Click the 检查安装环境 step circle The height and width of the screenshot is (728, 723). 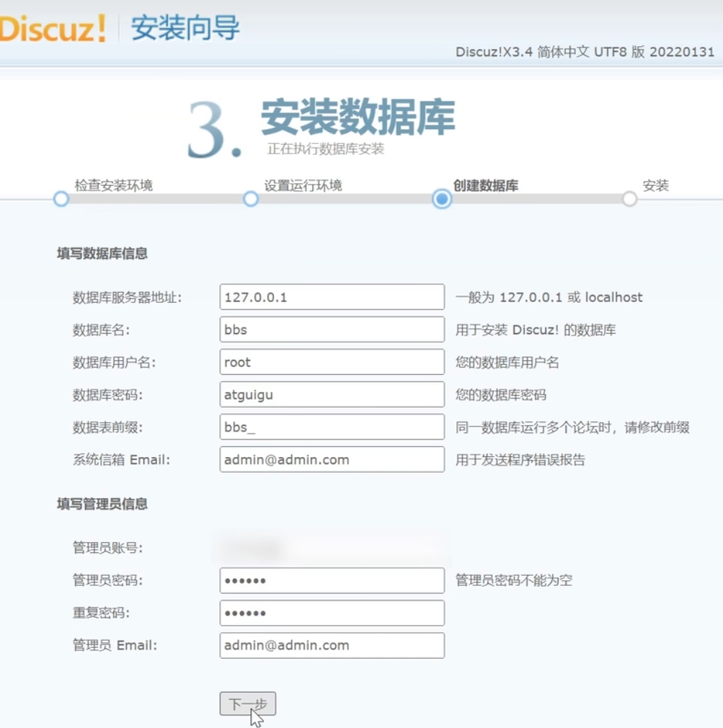(x=61, y=199)
